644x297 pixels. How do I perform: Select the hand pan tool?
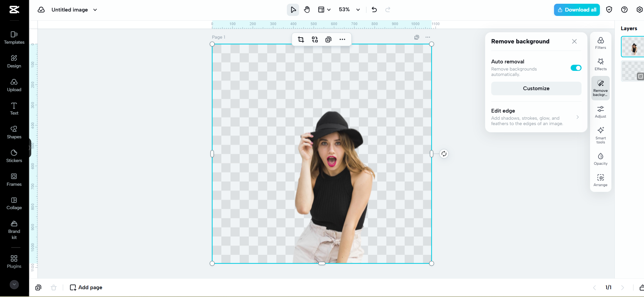pos(307,10)
